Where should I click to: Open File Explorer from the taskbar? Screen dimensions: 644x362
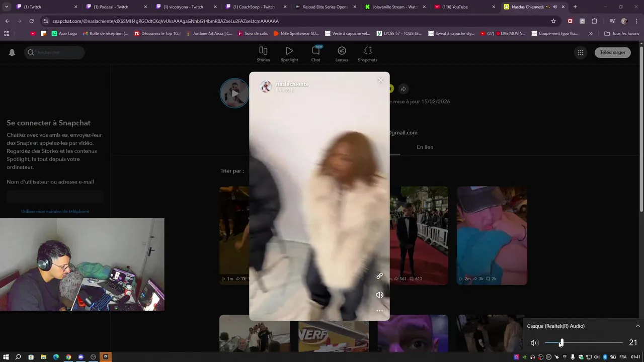(x=43, y=357)
